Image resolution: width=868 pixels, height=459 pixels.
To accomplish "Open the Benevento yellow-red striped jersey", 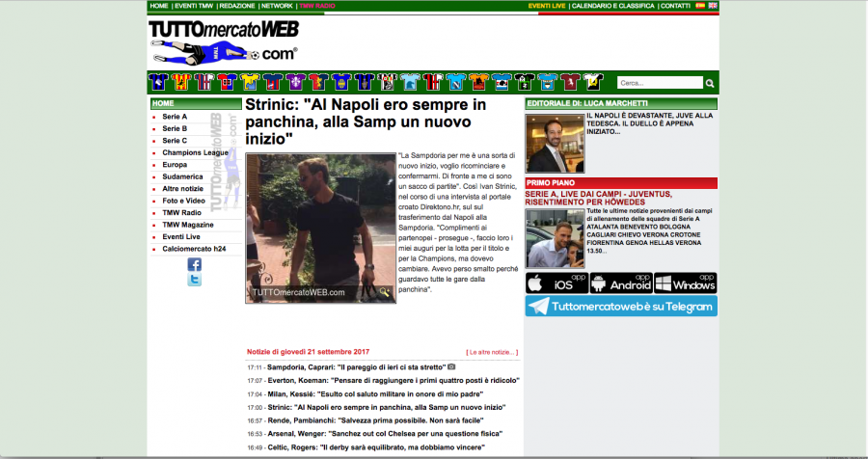I will point(181,82).
